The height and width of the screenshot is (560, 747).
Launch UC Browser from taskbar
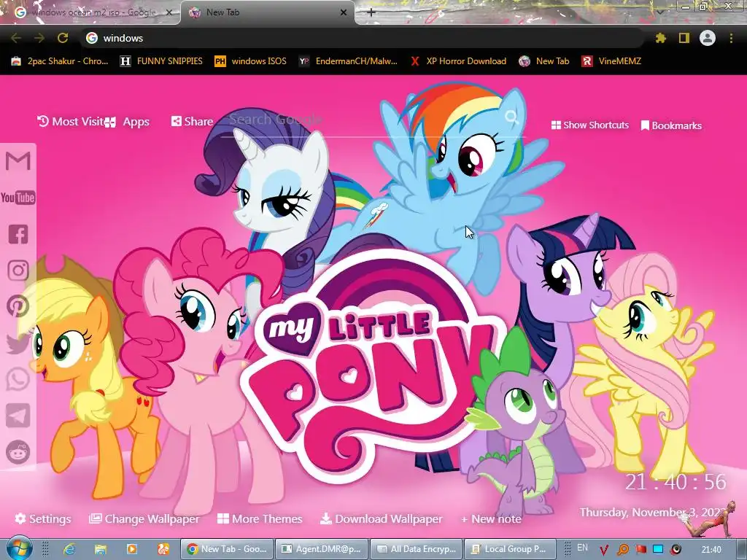tap(163, 549)
